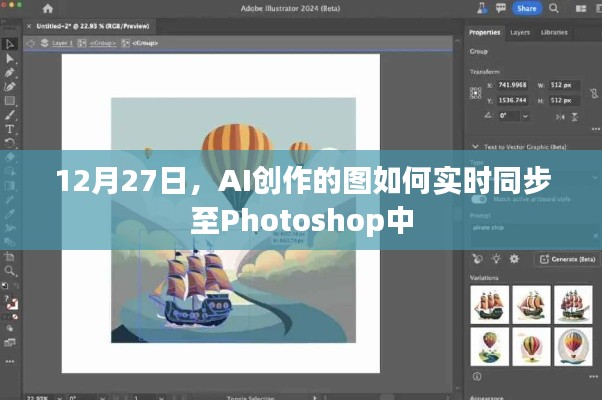The width and height of the screenshot is (602, 400).
Task: Switch to the Properties tab
Action: 485,33
